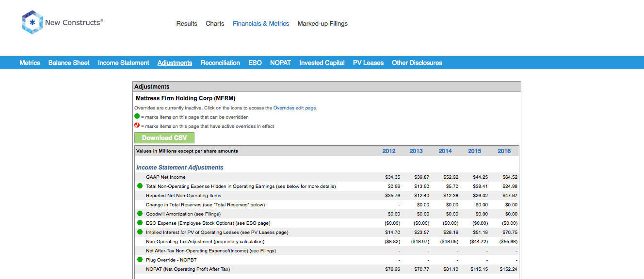This screenshot has height=279, width=644.
Task: Click the 2012 column header
Action: [389, 151]
